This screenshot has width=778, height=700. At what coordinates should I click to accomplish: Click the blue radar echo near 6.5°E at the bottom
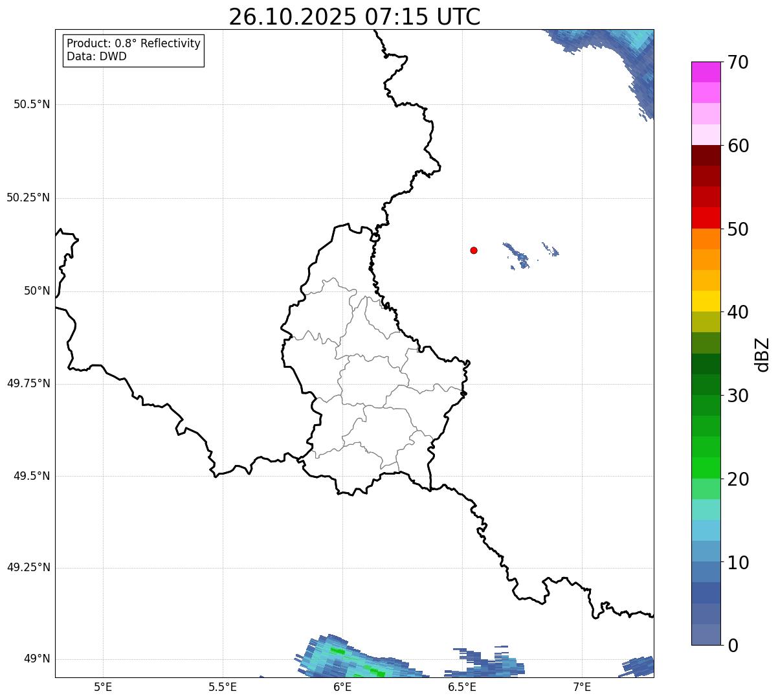[485, 662]
